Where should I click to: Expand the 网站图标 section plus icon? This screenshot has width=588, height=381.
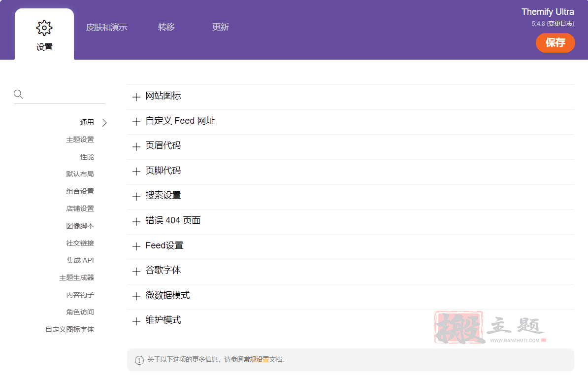(x=136, y=97)
